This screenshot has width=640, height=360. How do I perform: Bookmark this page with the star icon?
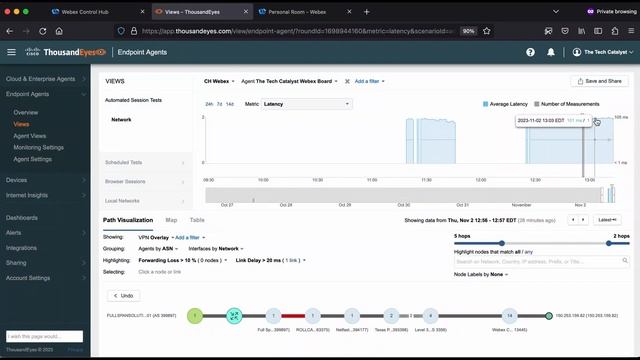pos(487,31)
